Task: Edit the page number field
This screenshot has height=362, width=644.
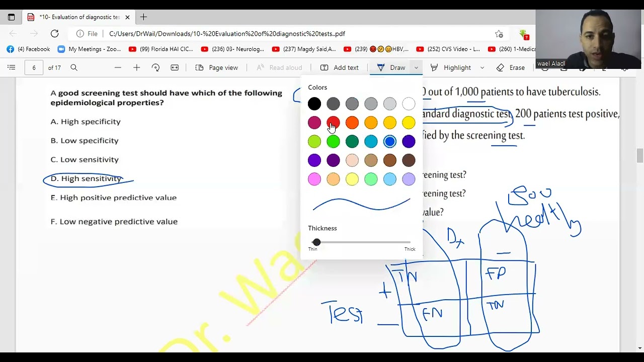Action: pyautogui.click(x=34, y=67)
